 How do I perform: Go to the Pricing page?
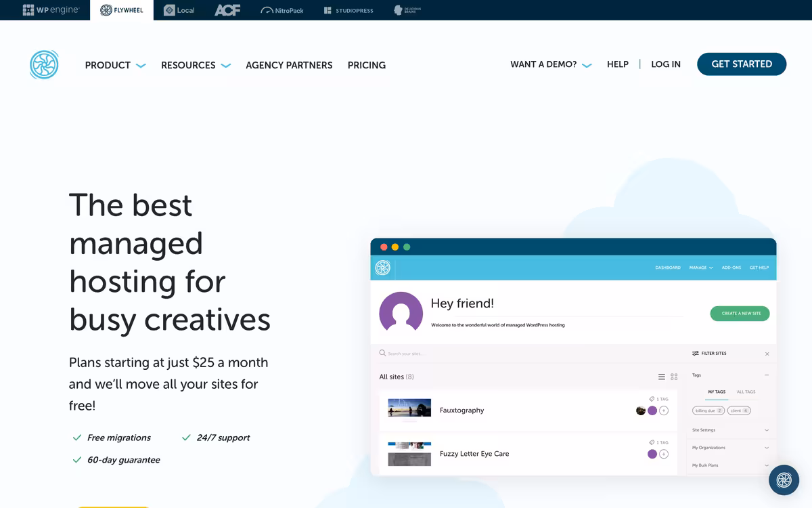pyautogui.click(x=367, y=65)
